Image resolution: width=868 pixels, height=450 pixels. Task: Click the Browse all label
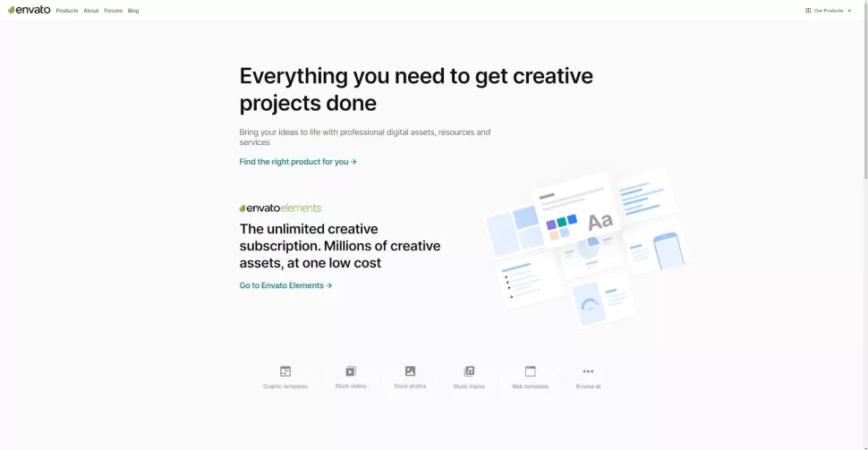(588, 386)
